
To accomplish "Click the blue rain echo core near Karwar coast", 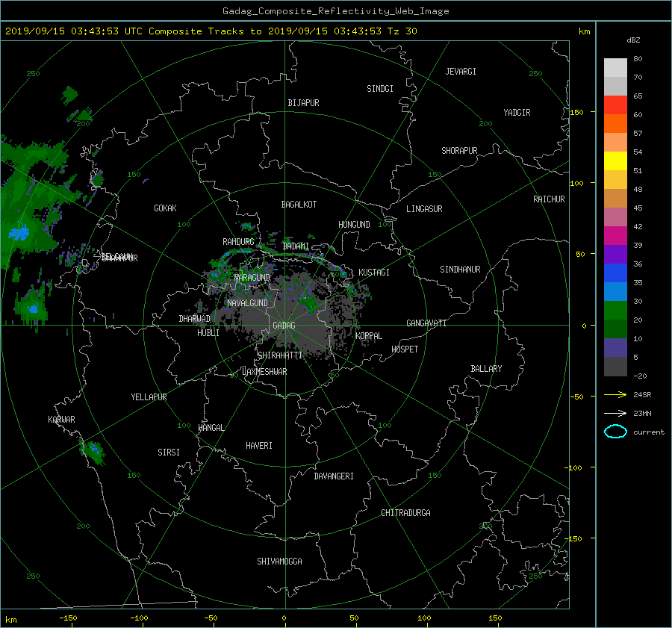I will (95, 450).
